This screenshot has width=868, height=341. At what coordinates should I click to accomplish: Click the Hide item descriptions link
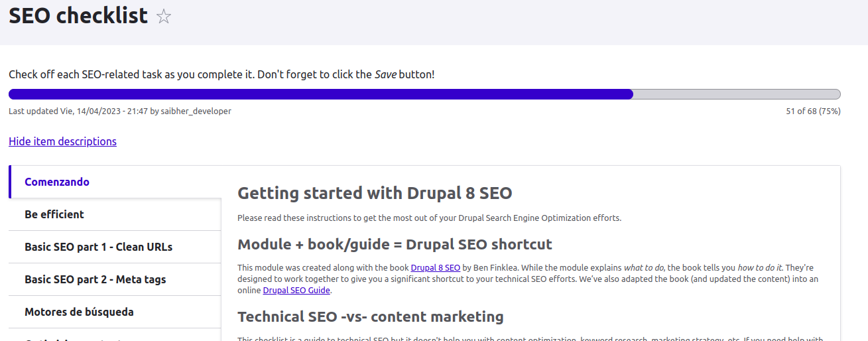coord(62,141)
